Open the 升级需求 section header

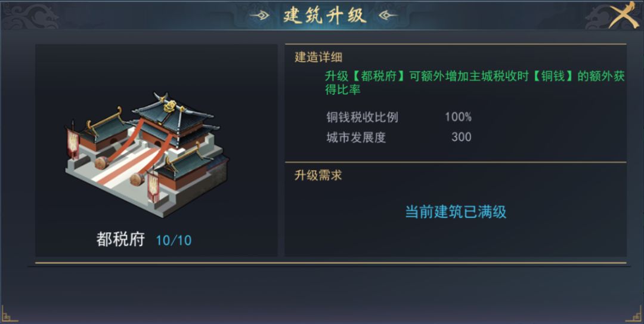coord(318,175)
